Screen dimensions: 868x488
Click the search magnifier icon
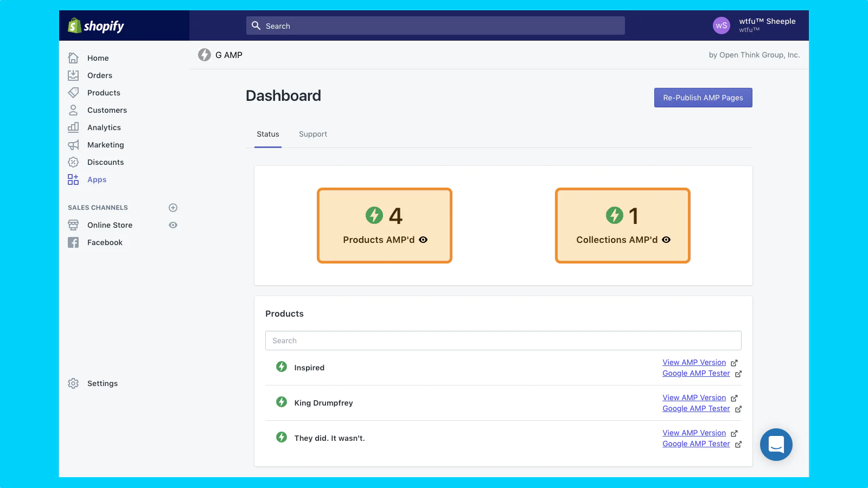click(x=256, y=25)
